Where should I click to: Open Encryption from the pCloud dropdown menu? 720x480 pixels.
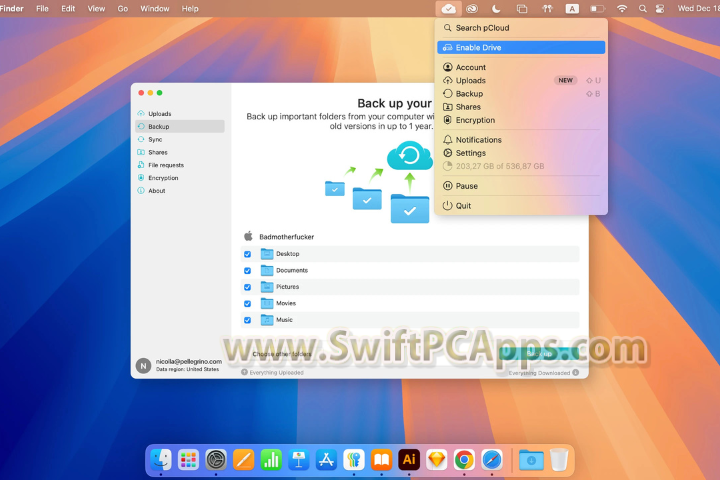pyautogui.click(x=521, y=120)
